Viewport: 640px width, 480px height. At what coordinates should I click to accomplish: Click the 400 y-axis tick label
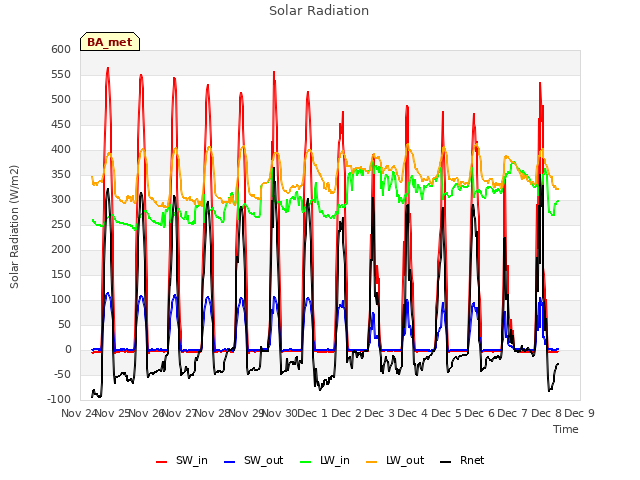point(61,149)
